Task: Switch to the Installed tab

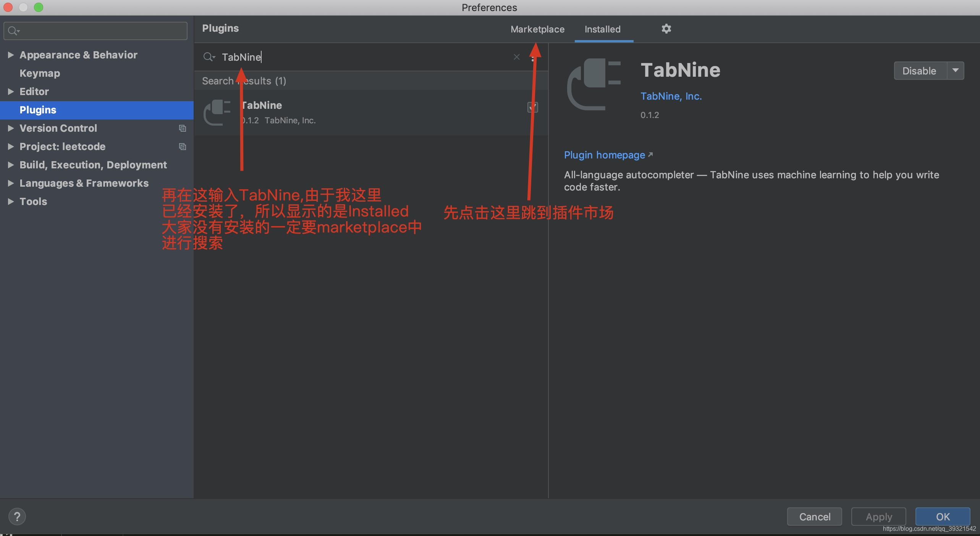Action: coord(602,29)
